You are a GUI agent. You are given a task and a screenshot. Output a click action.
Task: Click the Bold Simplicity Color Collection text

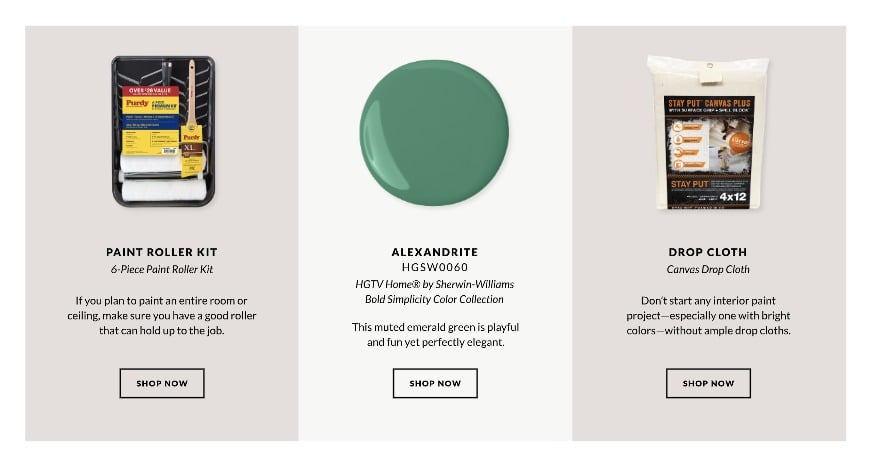435,299
